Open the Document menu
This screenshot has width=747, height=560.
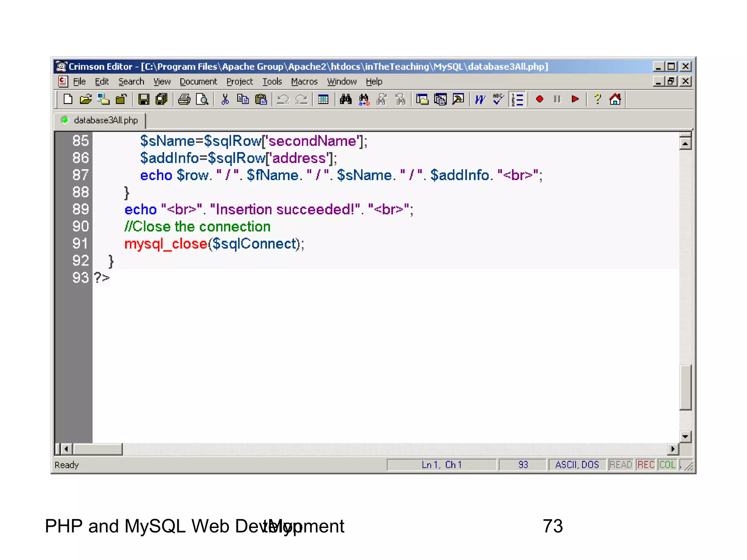198,82
